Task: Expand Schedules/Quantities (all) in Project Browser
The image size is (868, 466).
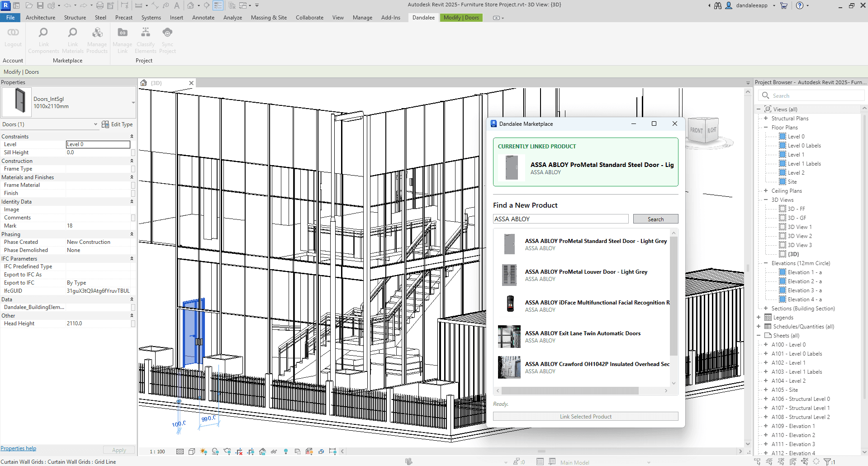Action: click(759, 327)
